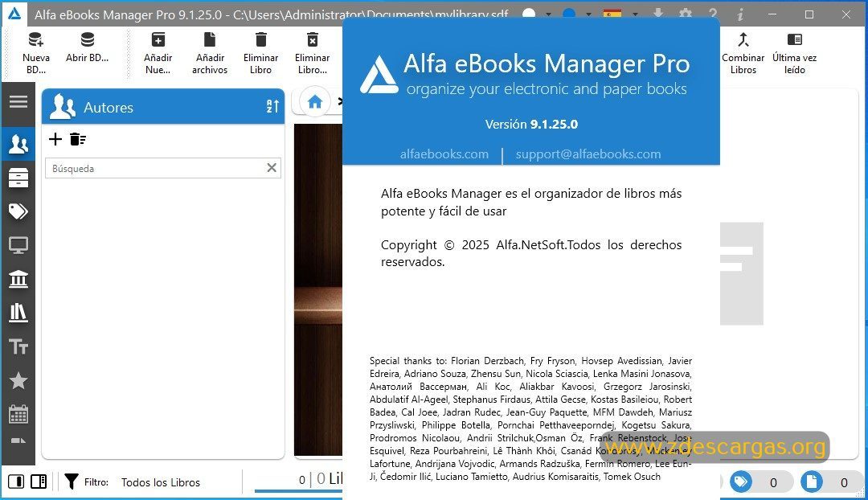Click the filter funnel icon in status bar

(x=72, y=482)
